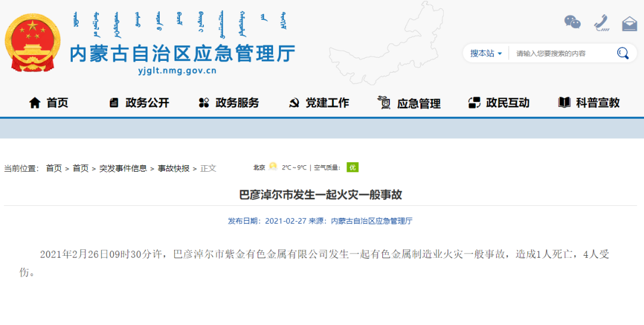Click the national emblem logo
Viewport: 644px width, 325px height.
pos(33,43)
